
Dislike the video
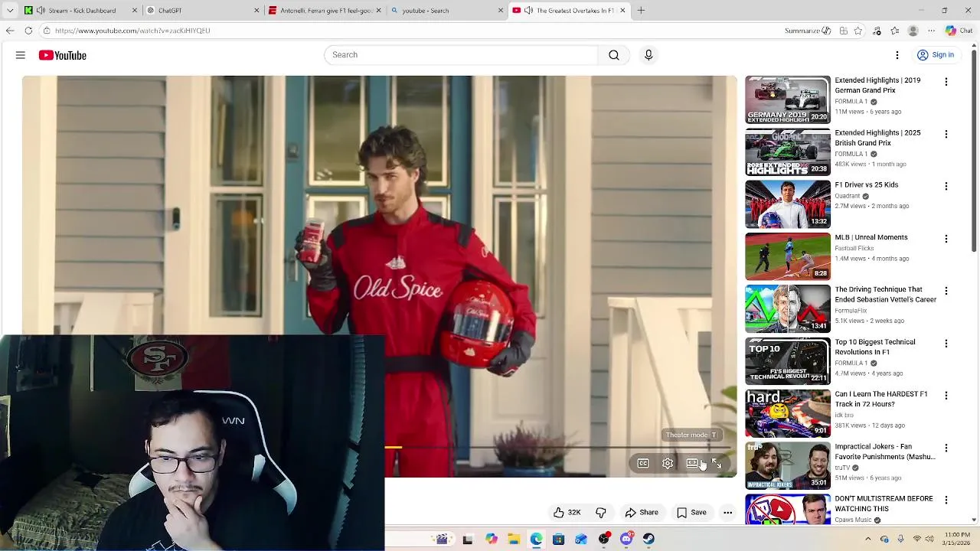pos(601,513)
